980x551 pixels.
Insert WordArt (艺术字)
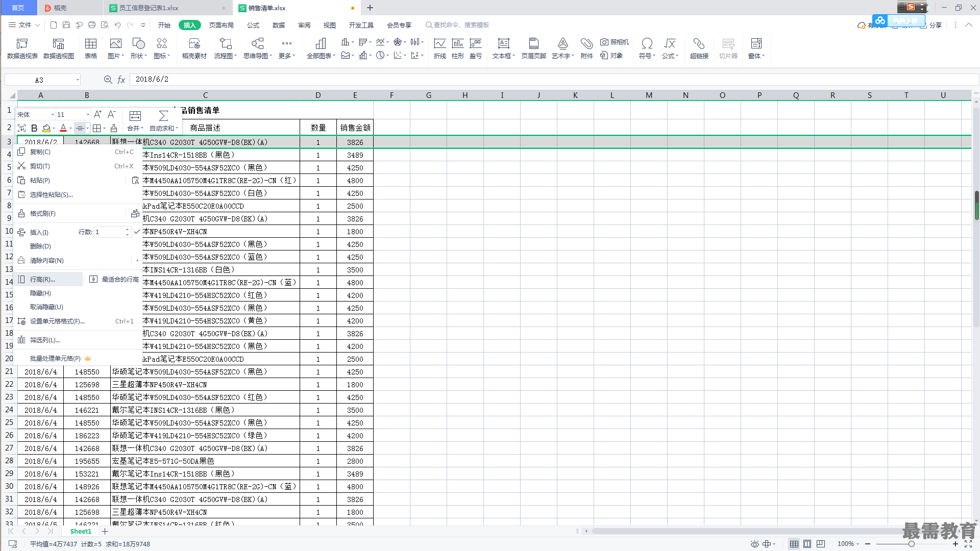(563, 48)
